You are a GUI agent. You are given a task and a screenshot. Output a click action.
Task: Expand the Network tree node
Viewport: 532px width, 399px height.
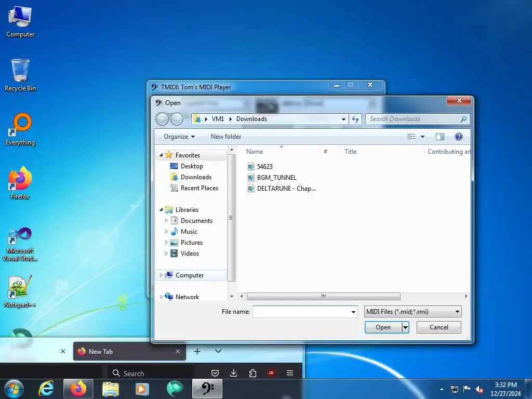(x=161, y=297)
